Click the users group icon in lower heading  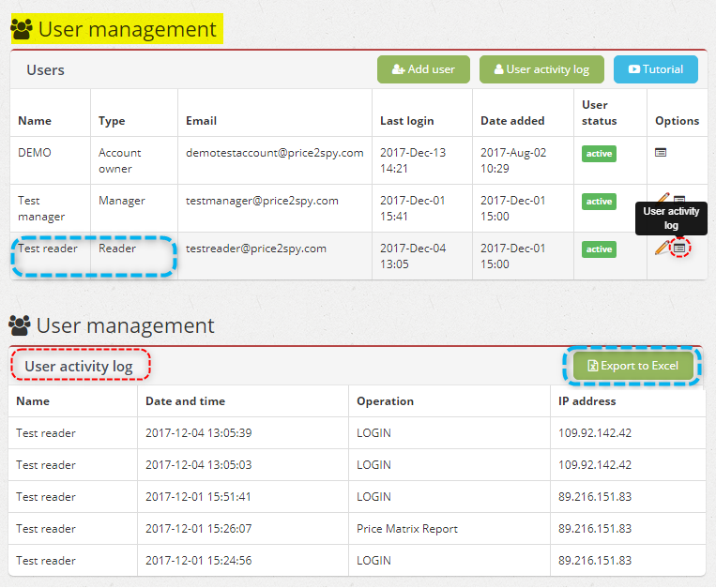tap(20, 325)
